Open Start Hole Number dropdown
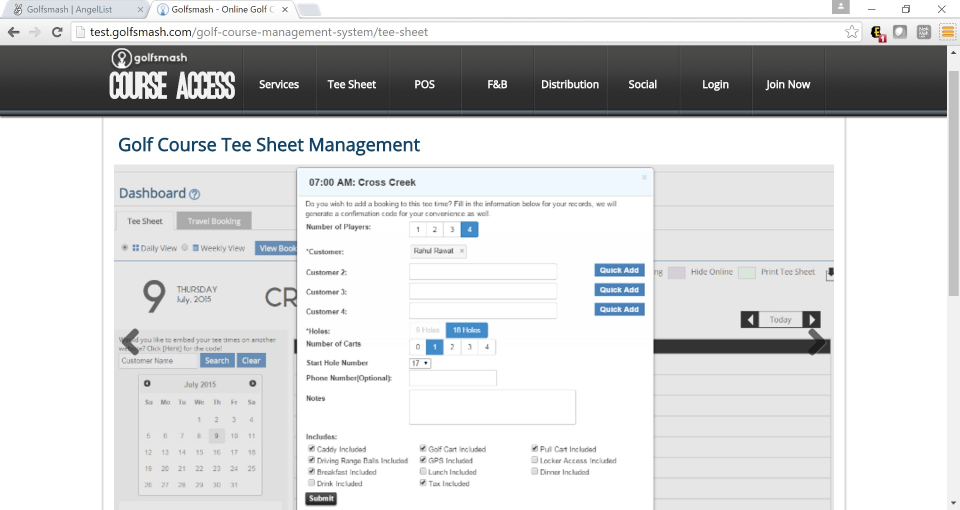The height and width of the screenshot is (510, 960). click(x=420, y=363)
